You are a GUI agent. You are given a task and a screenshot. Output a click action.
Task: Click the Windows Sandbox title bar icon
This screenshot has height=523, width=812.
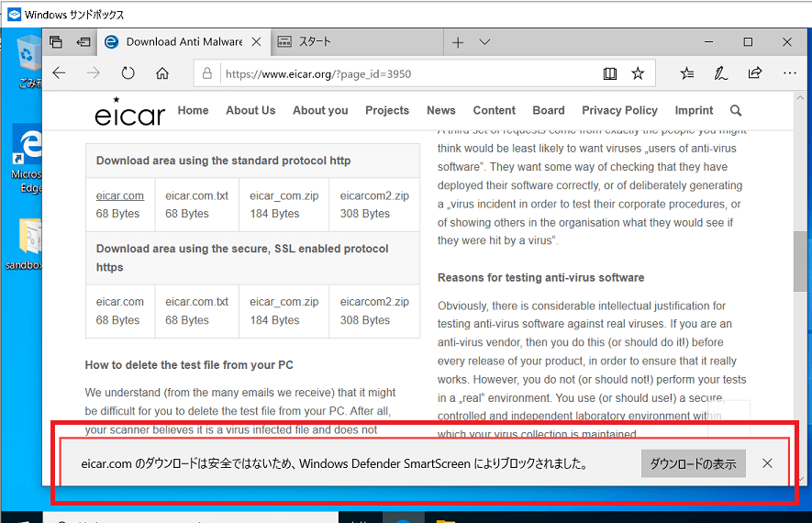[15, 15]
